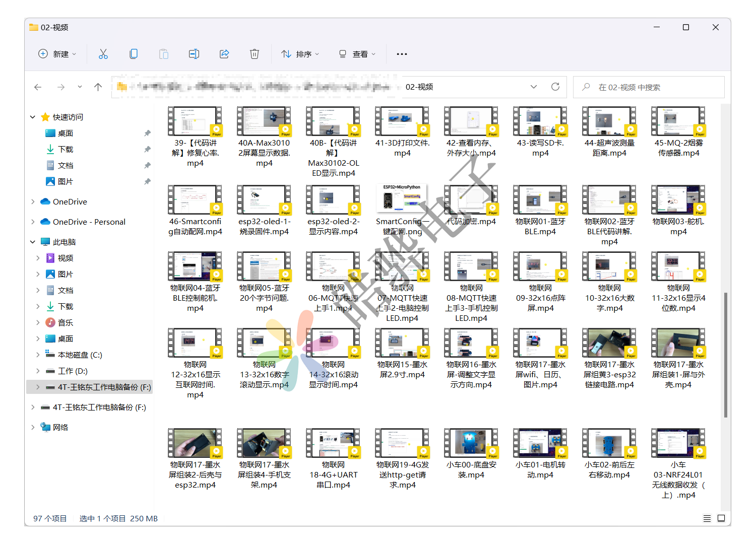Open OneDrive in navigation pane

[70, 201]
